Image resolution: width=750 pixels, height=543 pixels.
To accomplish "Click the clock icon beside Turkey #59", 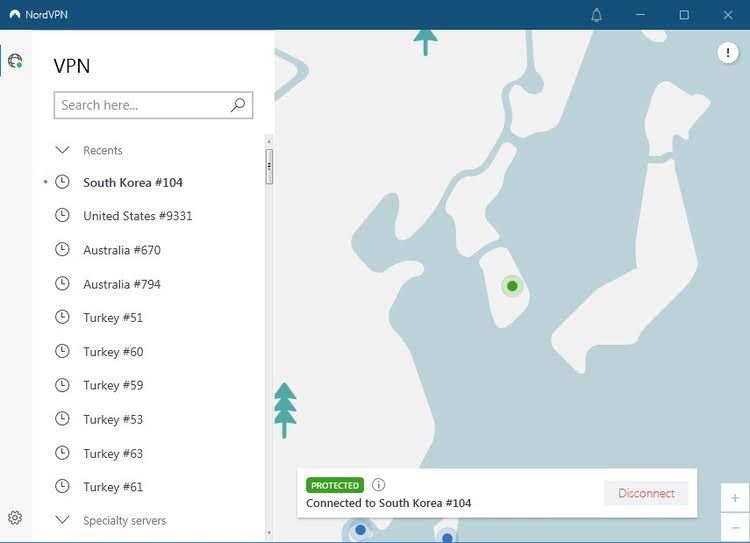I will click(x=62, y=385).
